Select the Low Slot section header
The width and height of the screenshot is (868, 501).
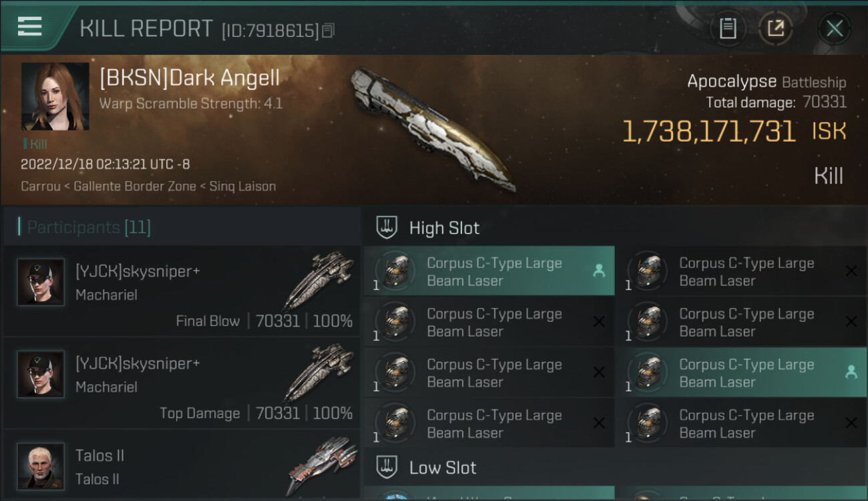[443, 468]
